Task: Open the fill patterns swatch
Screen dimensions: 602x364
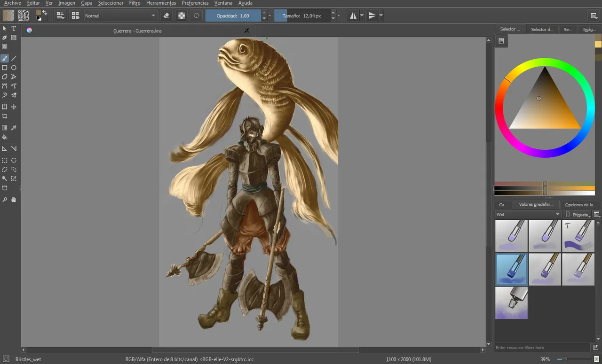Action: coord(24,15)
